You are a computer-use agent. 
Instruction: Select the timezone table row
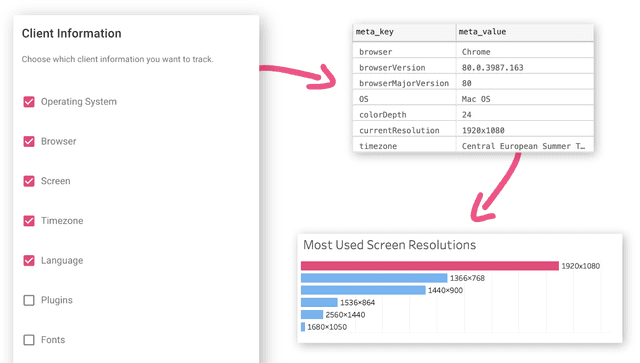(473, 146)
